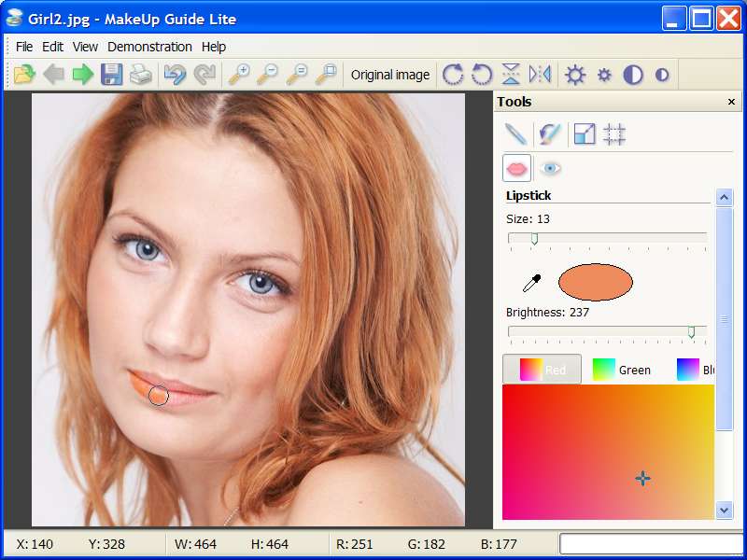Click the Print icon in the toolbar
The width and height of the screenshot is (747, 560).
pos(141,75)
